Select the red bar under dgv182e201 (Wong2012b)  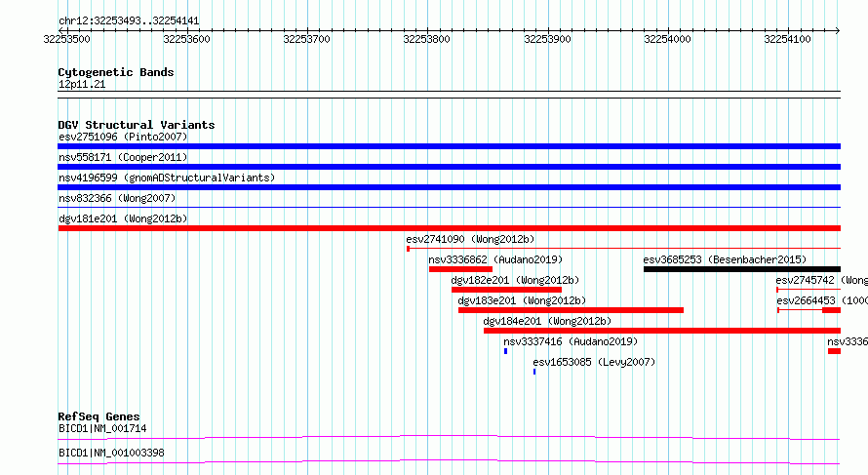click(x=506, y=290)
